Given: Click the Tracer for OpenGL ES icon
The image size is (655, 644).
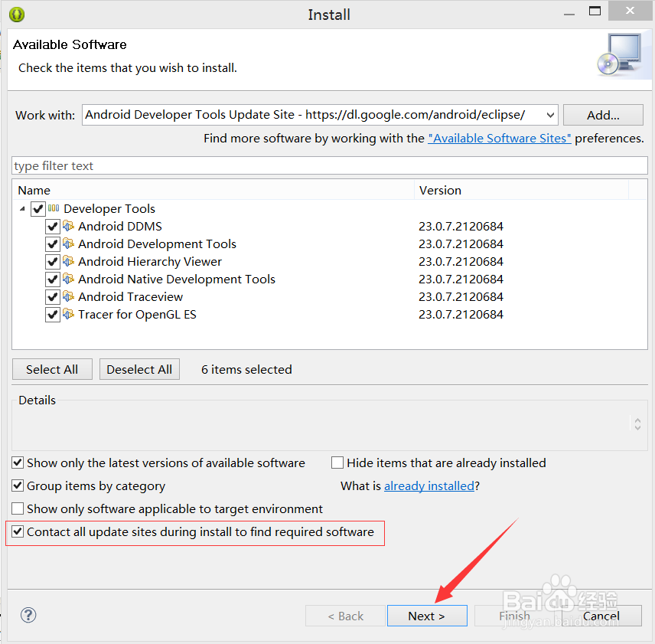Looking at the screenshot, I should pyautogui.click(x=69, y=314).
